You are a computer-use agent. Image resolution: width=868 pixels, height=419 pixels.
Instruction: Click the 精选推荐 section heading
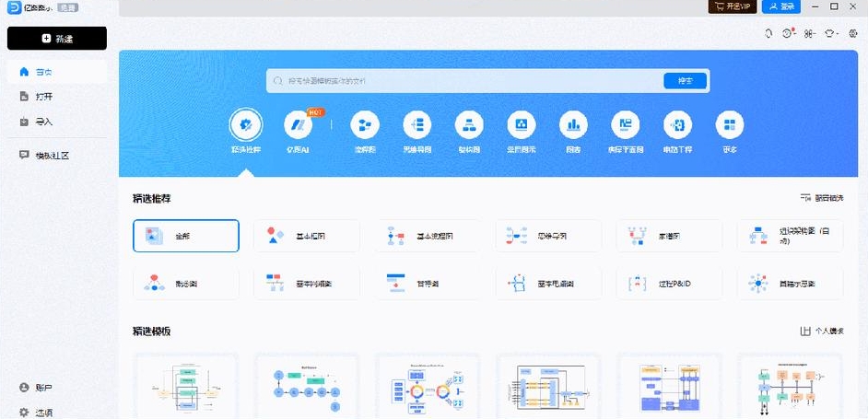pyautogui.click(x=152, y=198)
